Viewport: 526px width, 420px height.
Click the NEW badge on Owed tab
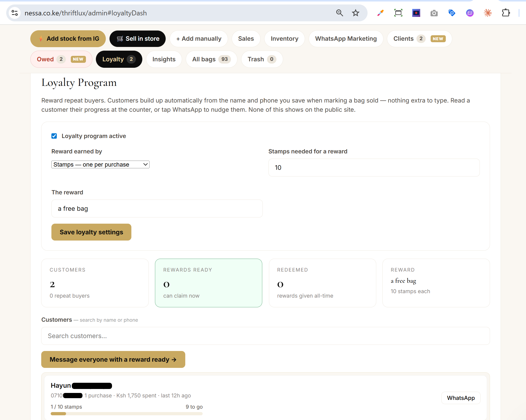(x=78, y=59)
